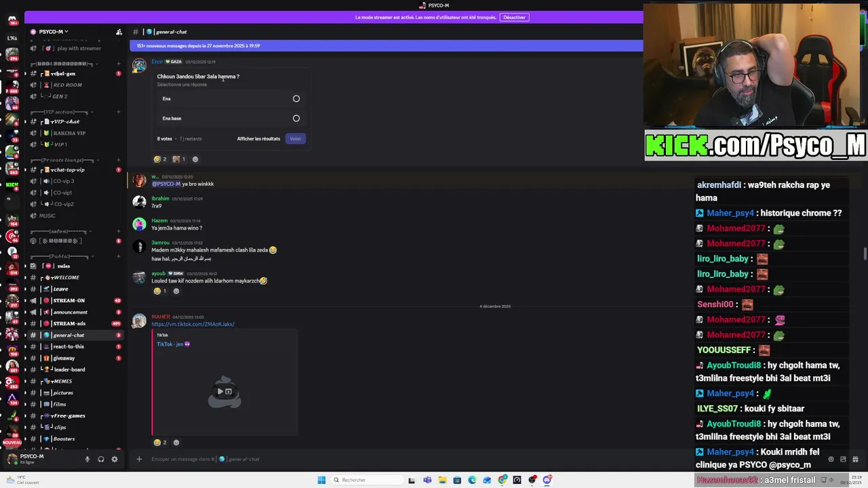
Task: Open the TikTok - jen embed title link
Action: tap(174, 344)
